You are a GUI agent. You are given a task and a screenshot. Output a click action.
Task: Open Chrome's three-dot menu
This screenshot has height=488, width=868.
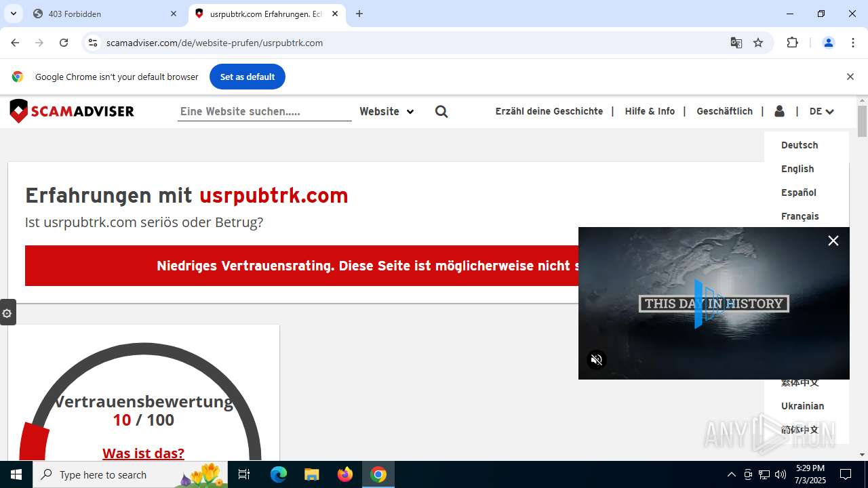853,43
